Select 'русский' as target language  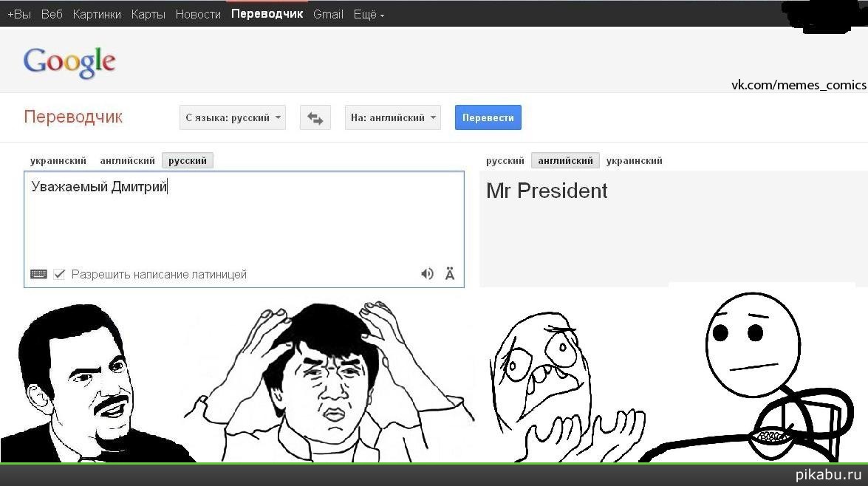pos(505,160)
